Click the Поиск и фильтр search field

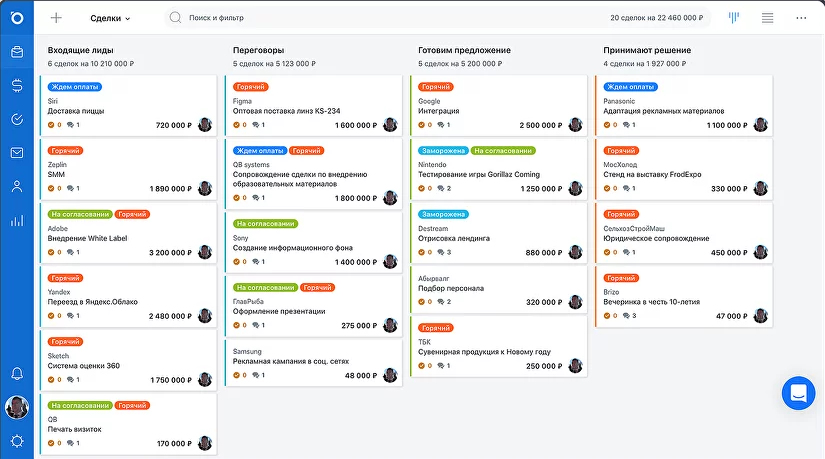(438, 18)
